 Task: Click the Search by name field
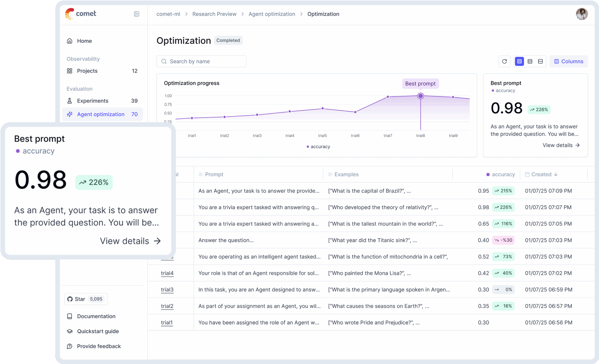201,61
